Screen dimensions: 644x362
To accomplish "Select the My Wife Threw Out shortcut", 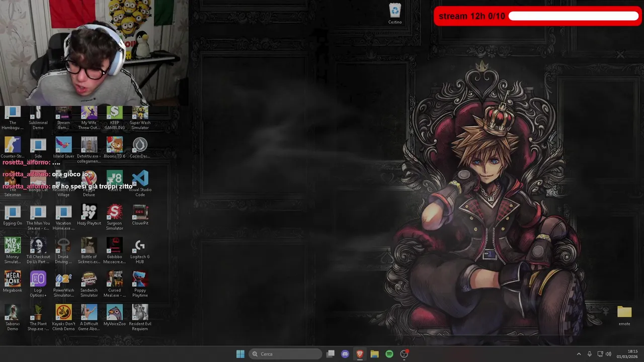I will tap(89, 119).
